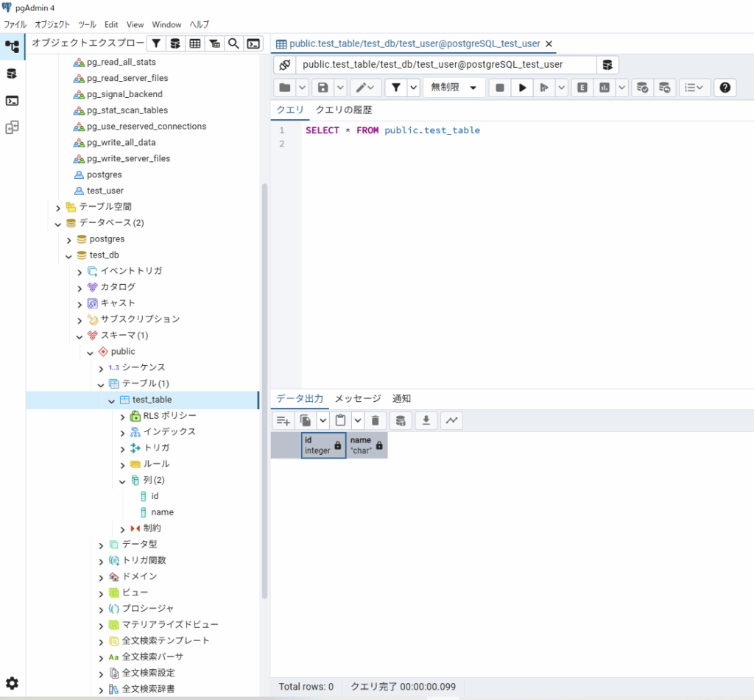
Task: Click View Data grid icon in Object Explorer
Action: coord(194,43)
